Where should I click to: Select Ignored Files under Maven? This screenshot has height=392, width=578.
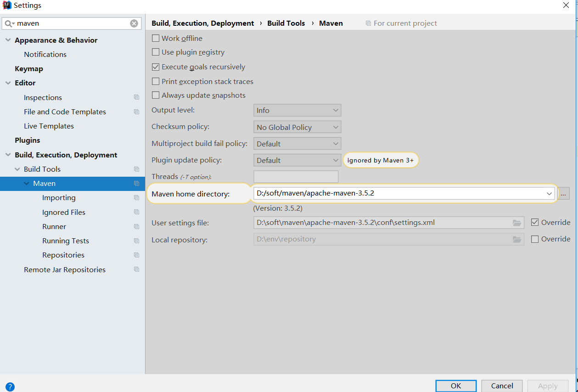click(x=64, y=212)
